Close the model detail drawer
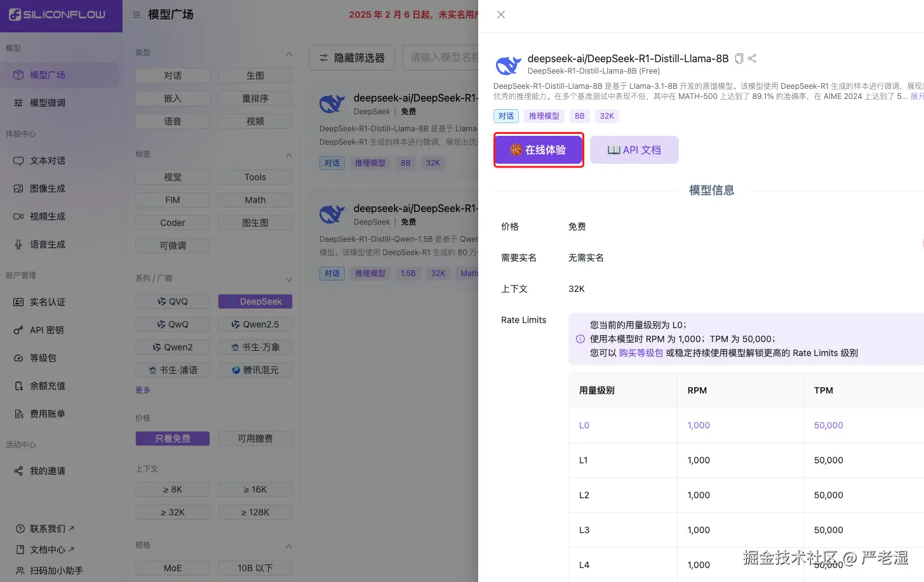924x582 pixels. pyautogui.click(x=501, y=15)
